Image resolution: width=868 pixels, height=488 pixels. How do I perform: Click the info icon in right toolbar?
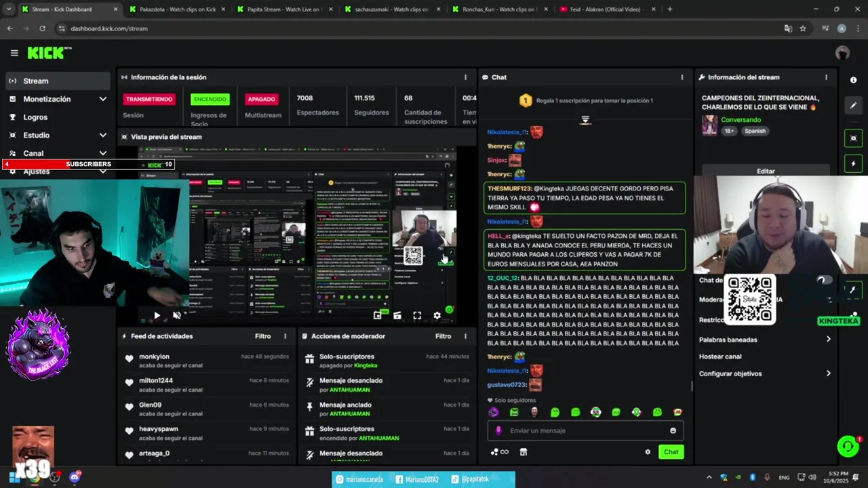(853, 80)
